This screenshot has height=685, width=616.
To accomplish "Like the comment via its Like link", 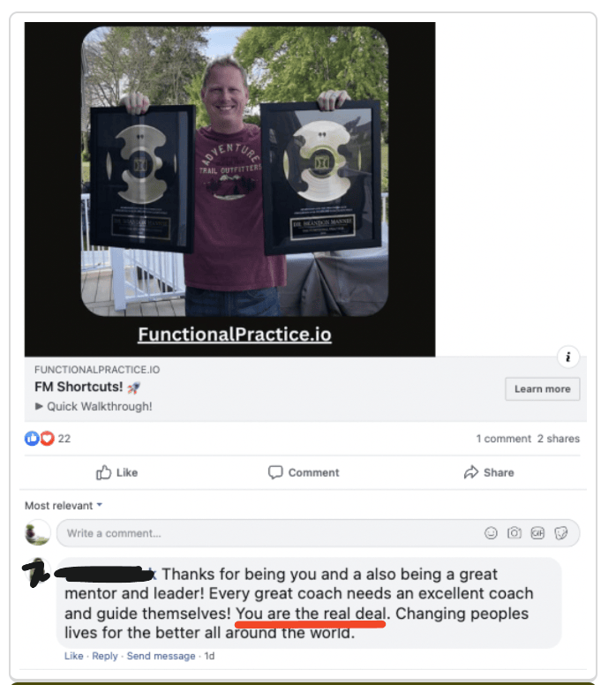I will tap(73, 656).
